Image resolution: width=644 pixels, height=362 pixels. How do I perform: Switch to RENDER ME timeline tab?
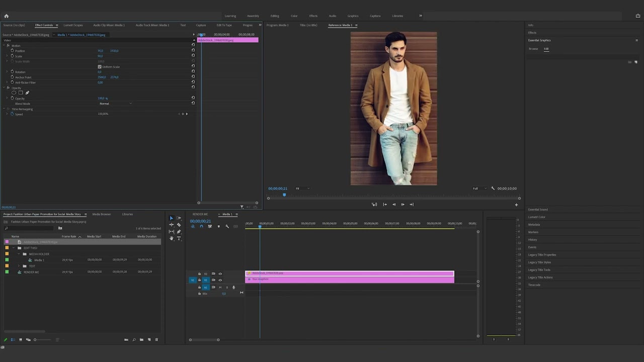click(200, 214)
